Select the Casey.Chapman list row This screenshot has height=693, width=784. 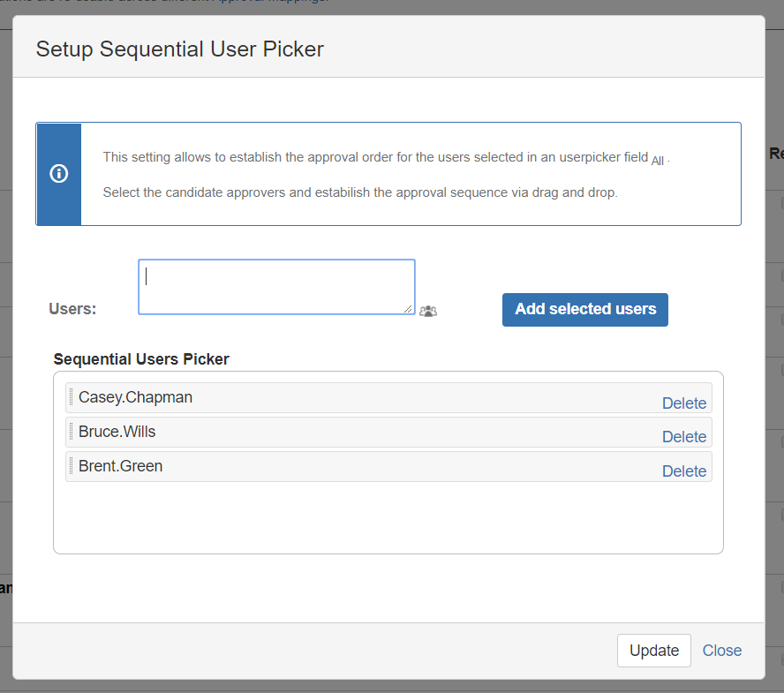388,398
